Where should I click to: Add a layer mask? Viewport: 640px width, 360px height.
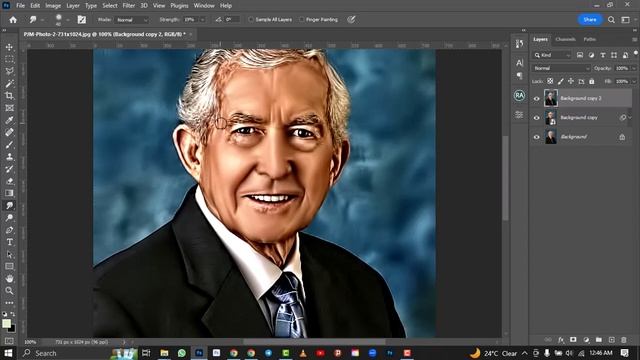(573, 340)
